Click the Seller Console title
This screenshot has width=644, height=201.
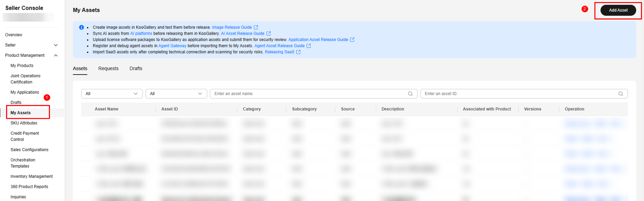24,8
